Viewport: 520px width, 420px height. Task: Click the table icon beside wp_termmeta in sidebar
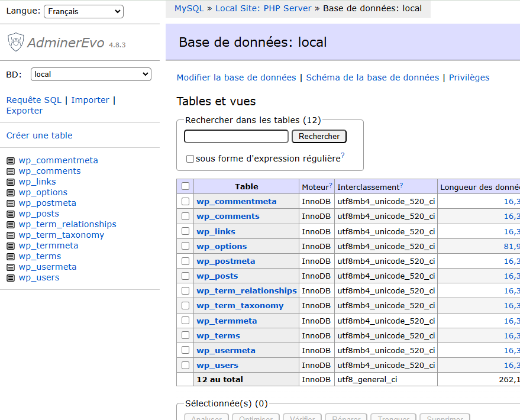click(x=10, y=246)
